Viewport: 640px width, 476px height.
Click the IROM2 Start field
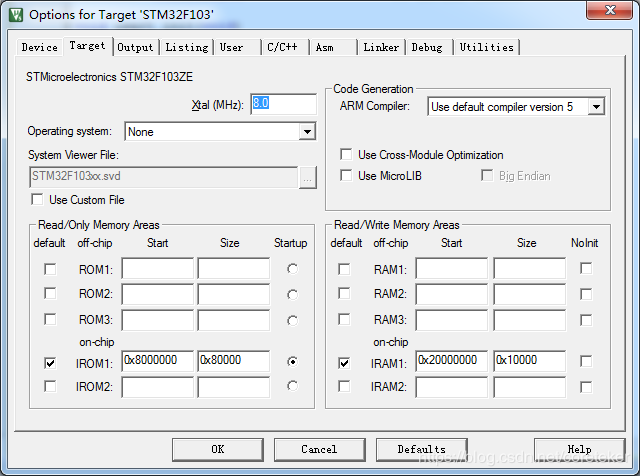(158, 387)
